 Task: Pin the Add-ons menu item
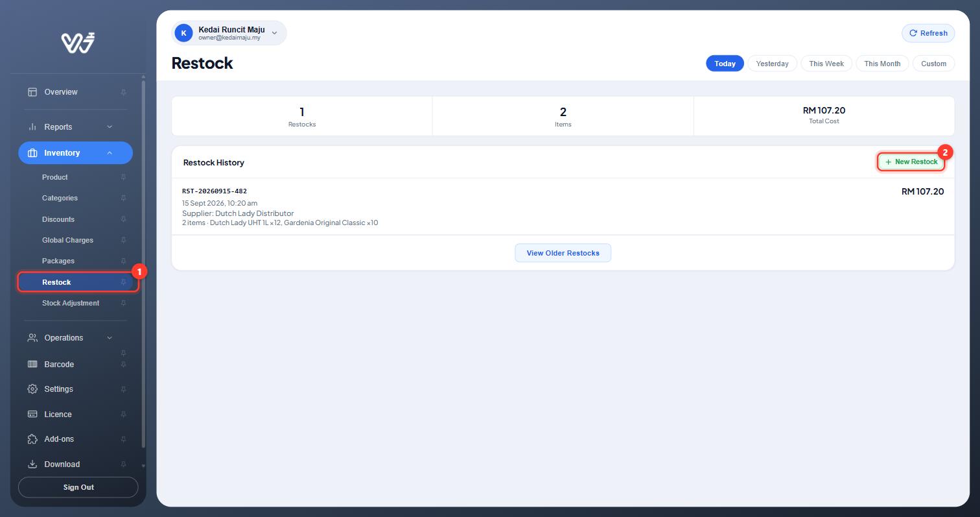(x=123, y=440)
